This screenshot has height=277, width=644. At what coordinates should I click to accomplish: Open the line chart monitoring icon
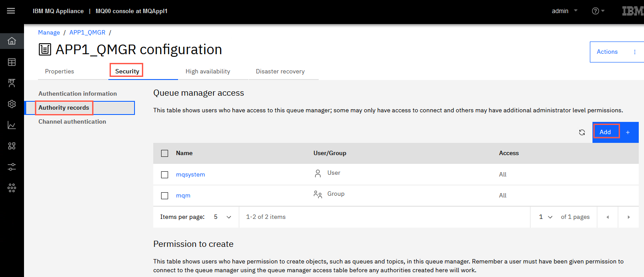pos(12,125)
